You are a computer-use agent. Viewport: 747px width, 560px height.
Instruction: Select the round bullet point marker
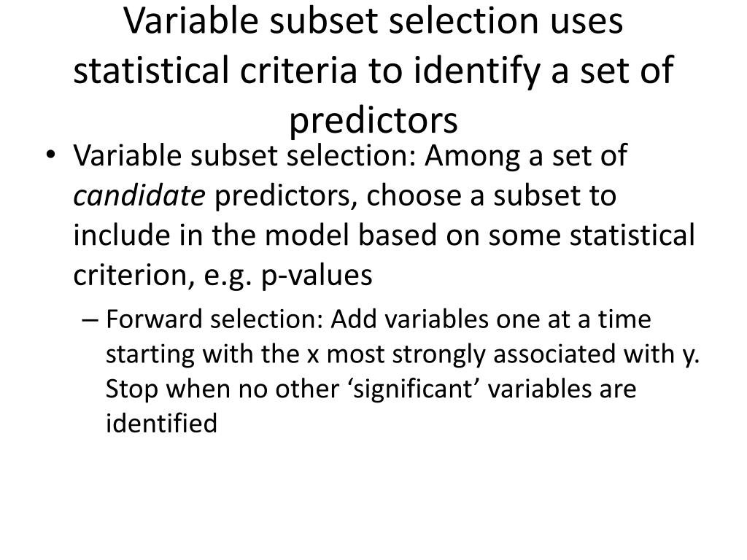51,155
